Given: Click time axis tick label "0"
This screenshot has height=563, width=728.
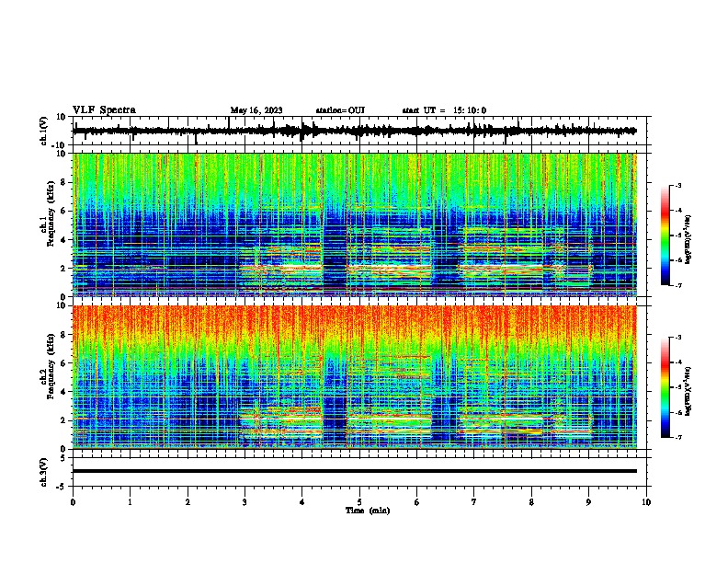Looking at the screenshot, I should pos(73,502).
